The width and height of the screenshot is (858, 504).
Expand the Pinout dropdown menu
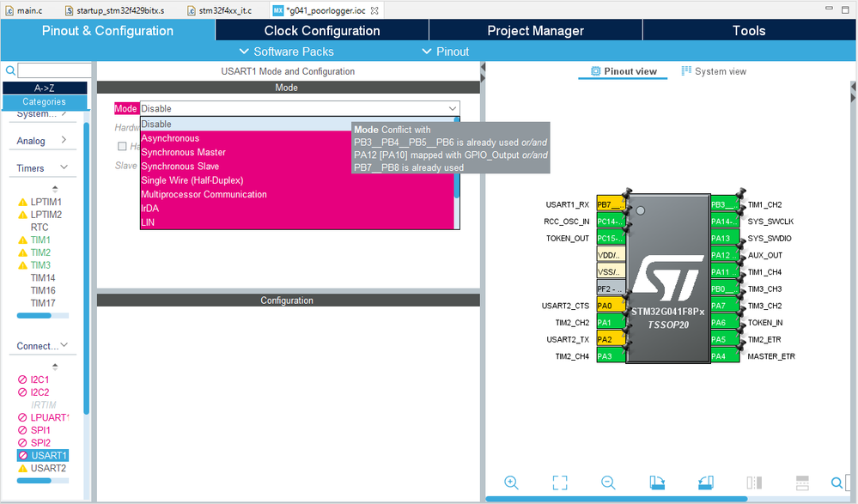[446, 52]
